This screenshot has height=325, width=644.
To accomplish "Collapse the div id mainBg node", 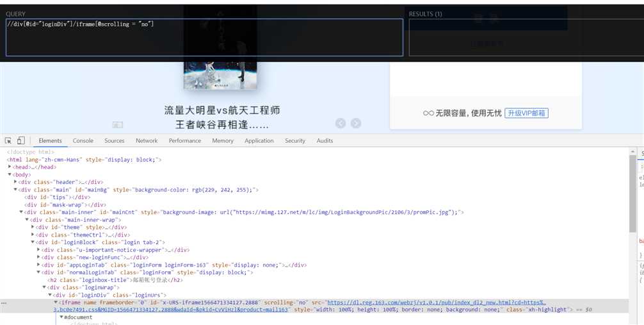I will coord(15,190).
